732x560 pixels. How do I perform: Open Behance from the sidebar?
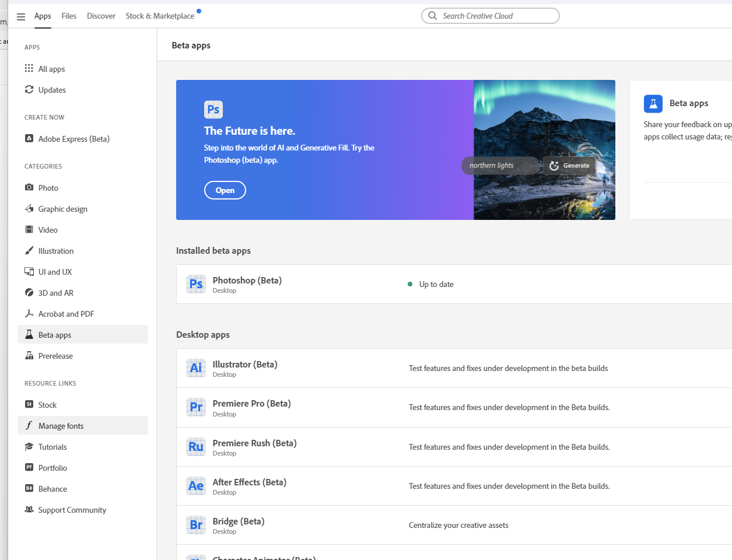(x=51, y=488)
